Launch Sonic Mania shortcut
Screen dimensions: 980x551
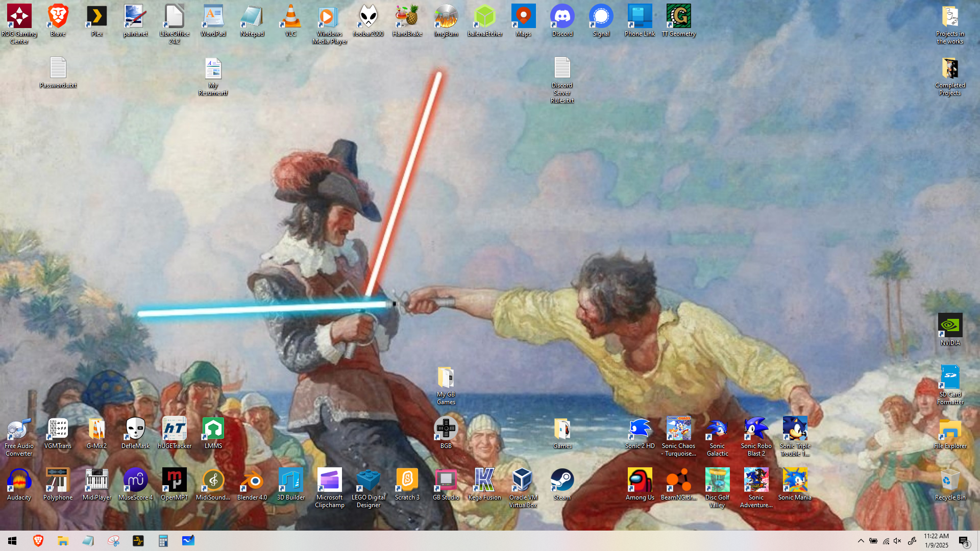(795, 484)
